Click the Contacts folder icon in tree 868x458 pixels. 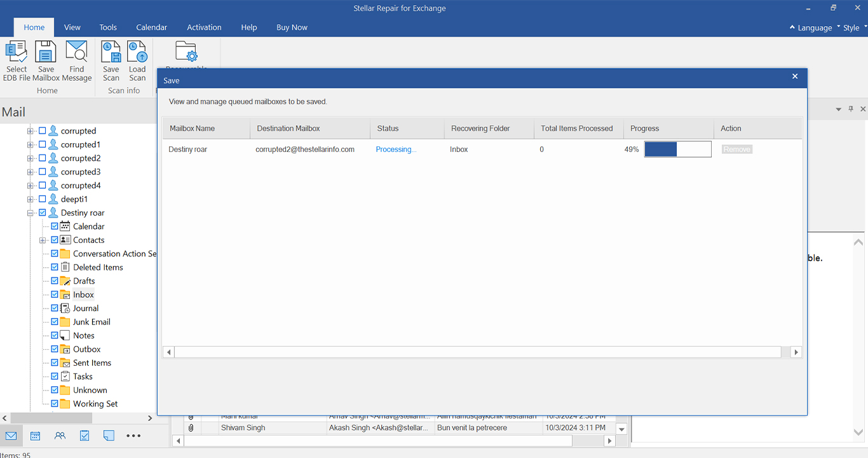coord(65,240)
